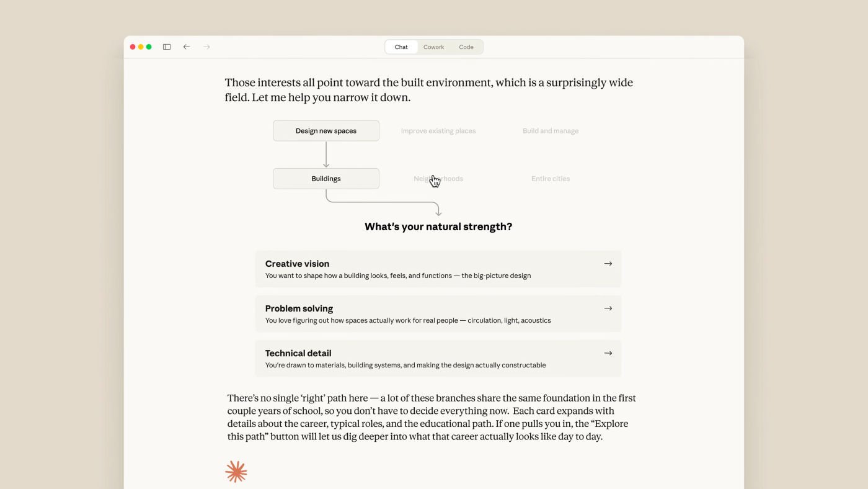
Task: Click the back arrow navigation icon
Action: click(x=187, y=47)
